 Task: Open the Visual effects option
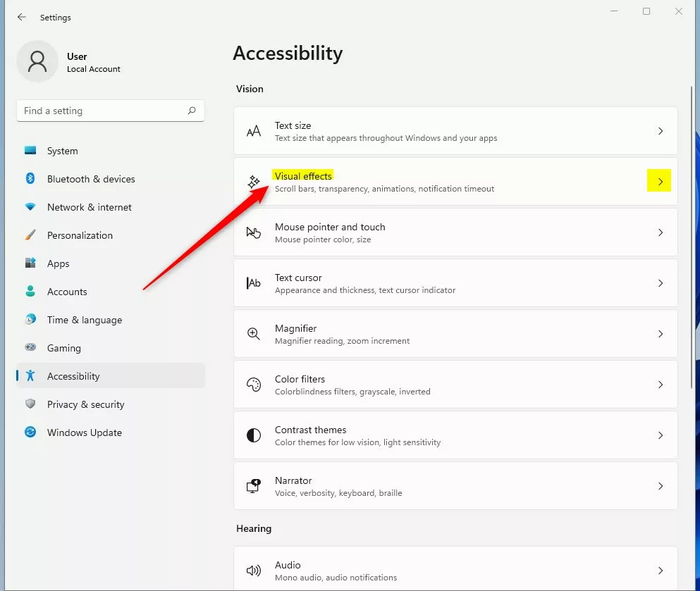[x=455, y=182]
